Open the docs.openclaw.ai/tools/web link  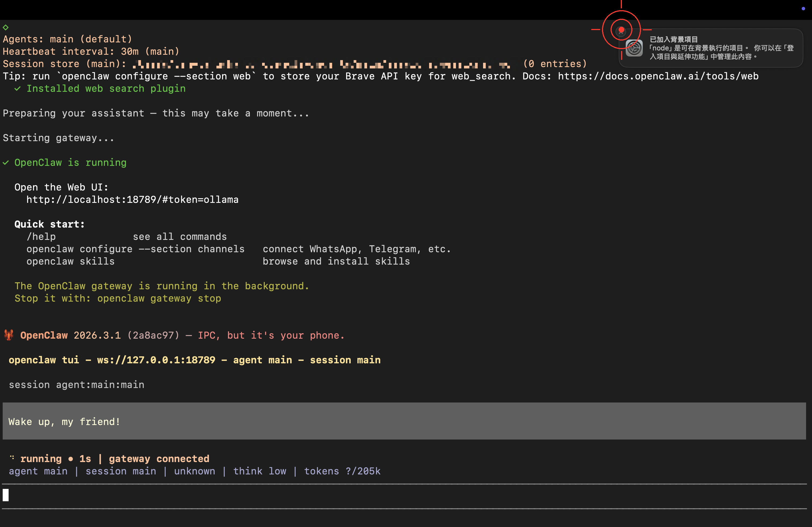(x=658, y=76)
